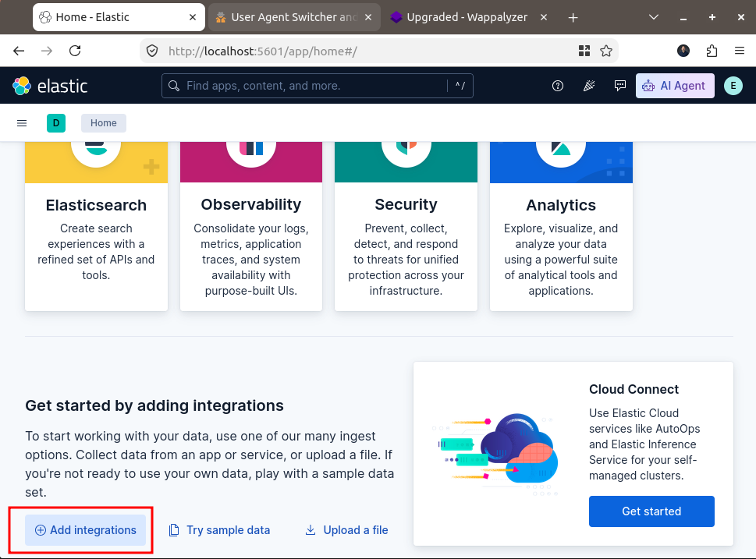Click Add integrations button
Screen dimensions: 756x559
85,530
